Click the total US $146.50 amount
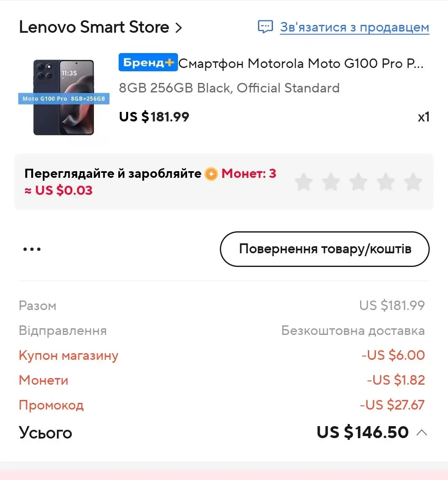The image size is (448, 480). (363, 432)
